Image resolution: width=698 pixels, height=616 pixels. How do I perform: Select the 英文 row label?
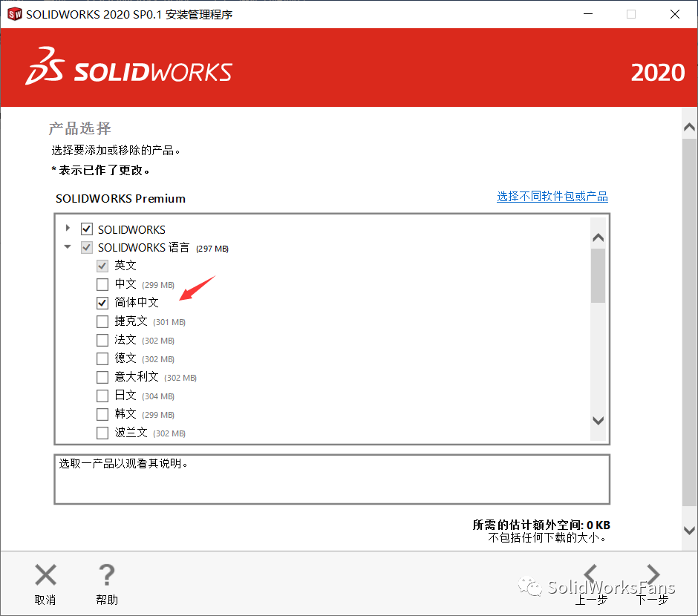pyautogui.click(x=125, y=266)
